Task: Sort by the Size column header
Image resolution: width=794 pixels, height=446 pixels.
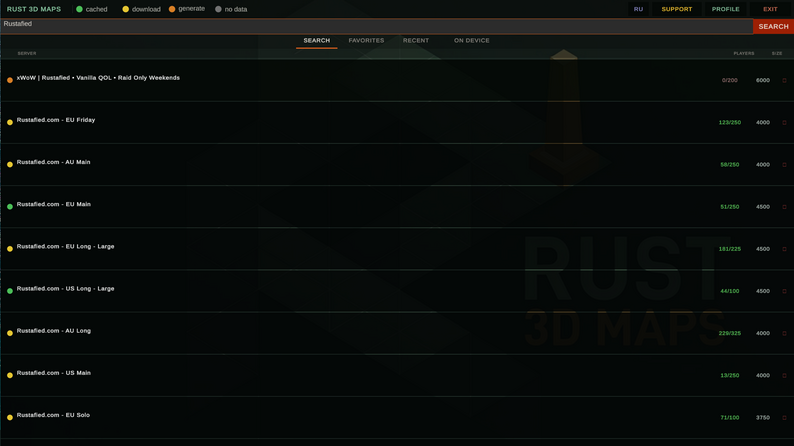Action: [x=777, y=53]
